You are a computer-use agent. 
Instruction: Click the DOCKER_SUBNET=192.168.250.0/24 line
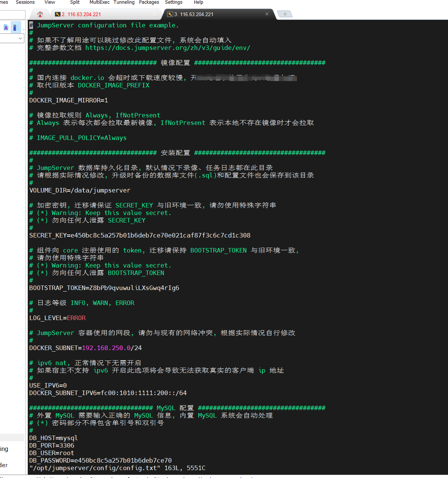85,348
